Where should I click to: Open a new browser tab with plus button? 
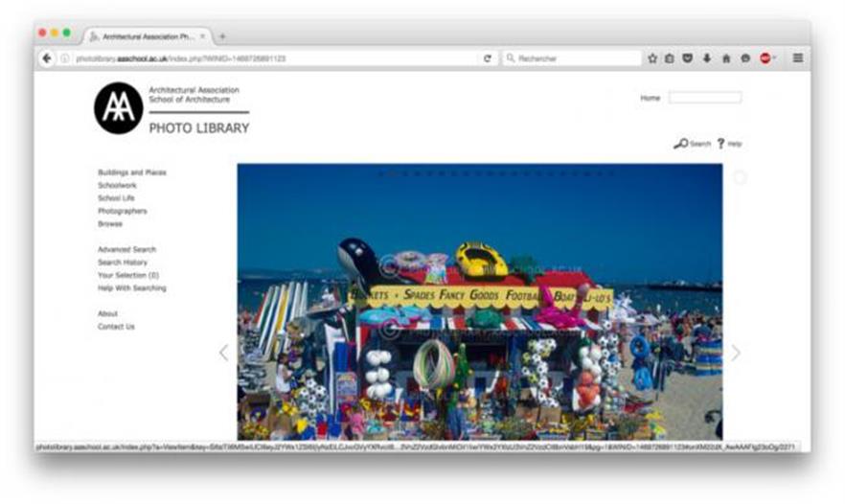pyautogui.click(x=222, y=36)
